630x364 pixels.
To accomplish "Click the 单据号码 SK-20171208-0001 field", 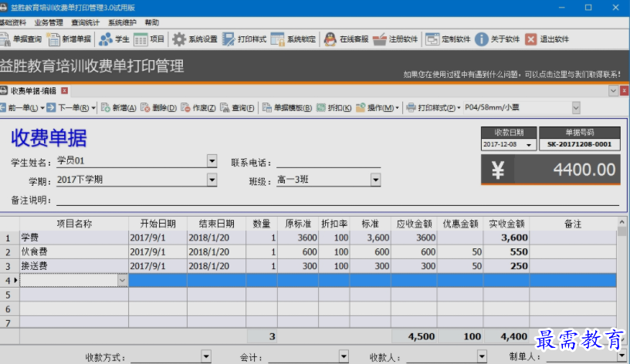I will [x=579, y=144].
